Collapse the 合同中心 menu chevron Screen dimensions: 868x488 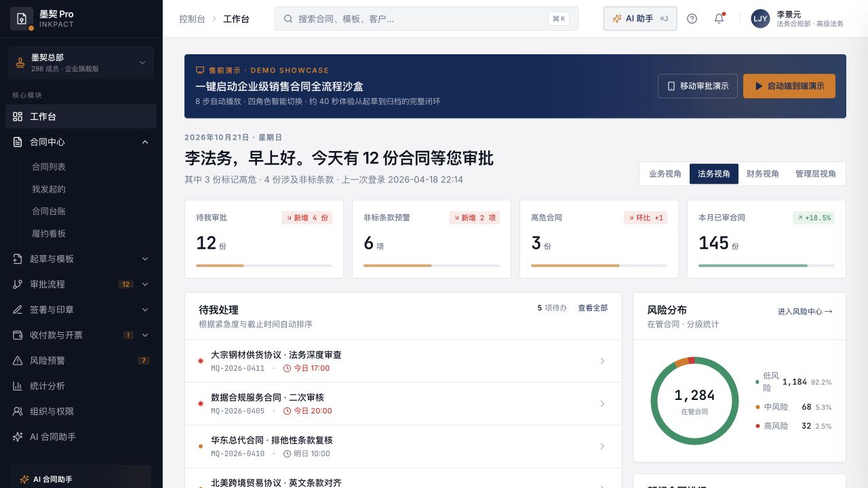click(145, 142)
